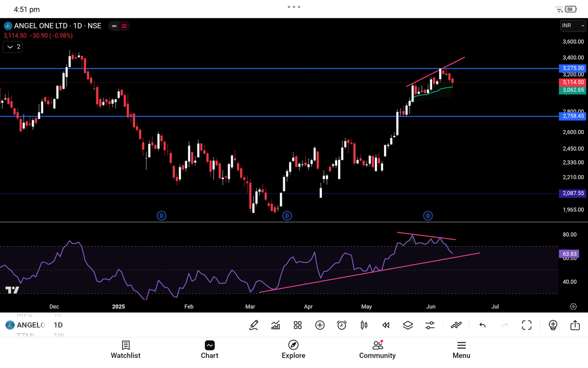Viewport: 588px width, 368px height.
Task: Tap the TradingView logo on chart
Action: pos(12,290)
